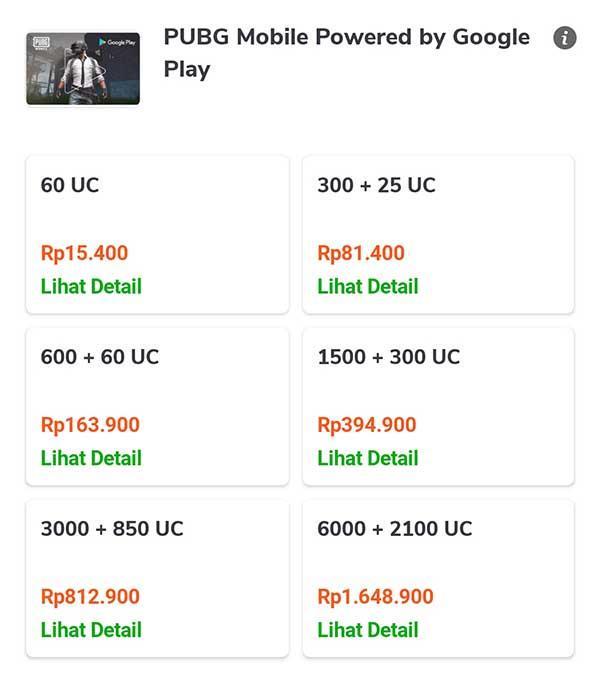
Task: Choose the 600 + 60 UC package
Action: (158, 407)
